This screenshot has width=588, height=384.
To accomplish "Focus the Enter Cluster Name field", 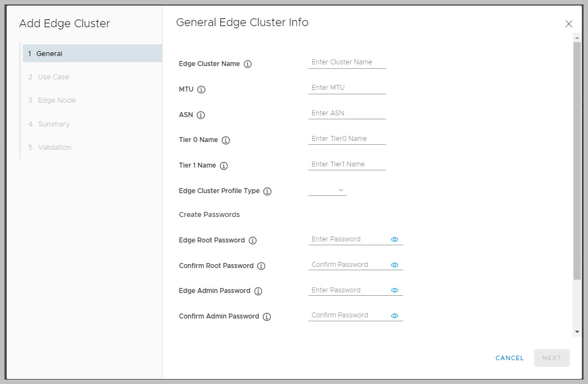I will [347, 62].
